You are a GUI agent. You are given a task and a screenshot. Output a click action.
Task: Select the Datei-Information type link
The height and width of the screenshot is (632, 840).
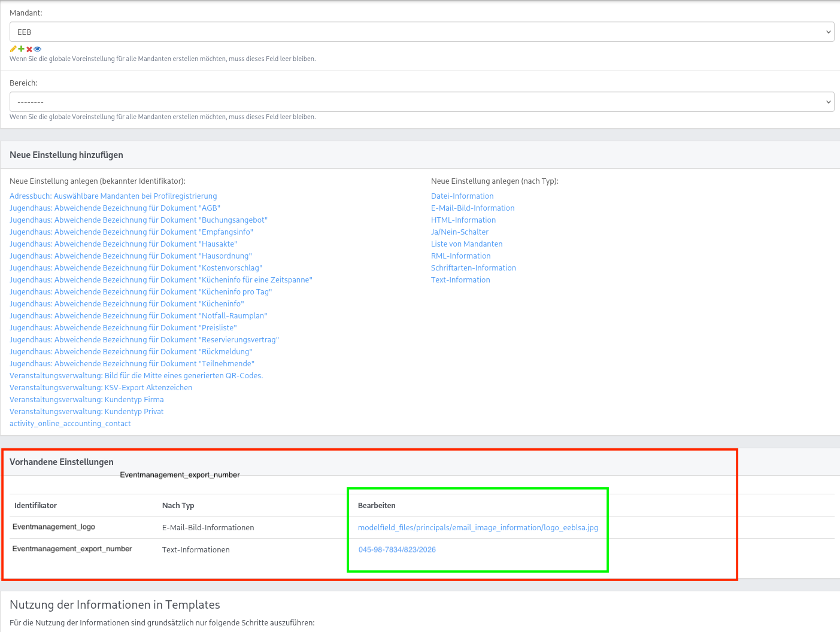(x=462, y=196)
